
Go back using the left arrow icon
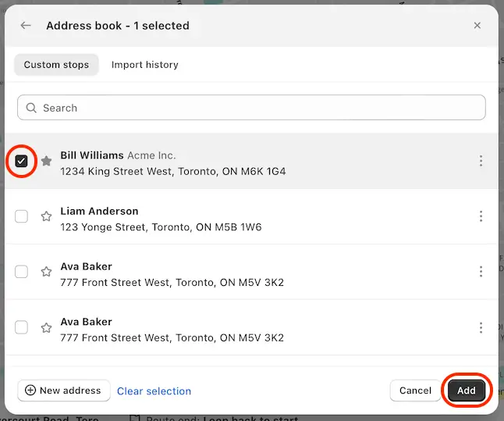[x=26, y=26]
